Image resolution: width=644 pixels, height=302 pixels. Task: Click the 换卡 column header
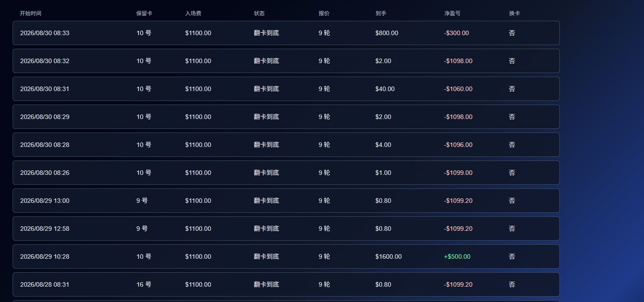coord(514,14)
